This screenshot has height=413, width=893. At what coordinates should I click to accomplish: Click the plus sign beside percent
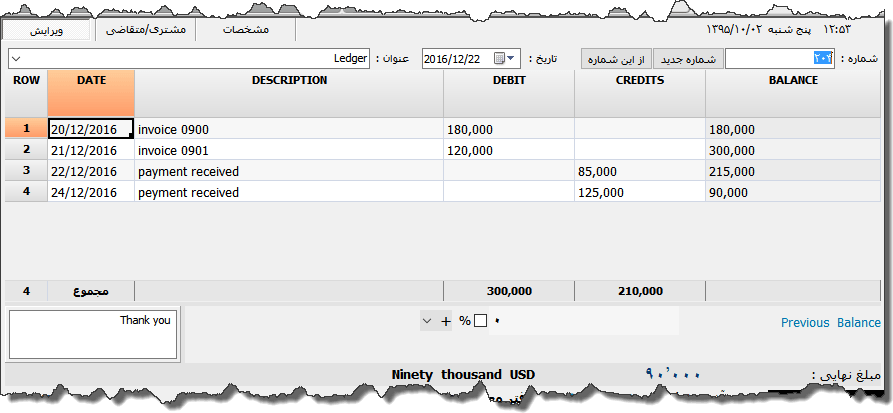click(x=446, y=321)
